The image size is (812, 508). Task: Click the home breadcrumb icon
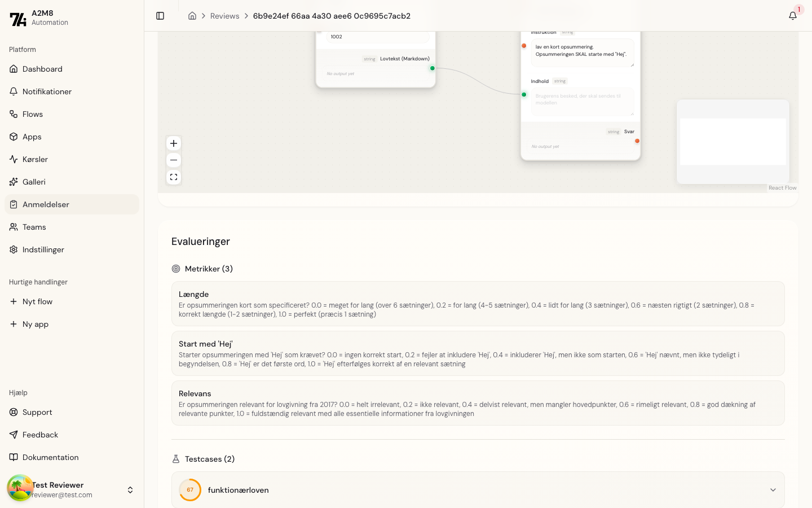pyautogui.click(x=192, y=16)
